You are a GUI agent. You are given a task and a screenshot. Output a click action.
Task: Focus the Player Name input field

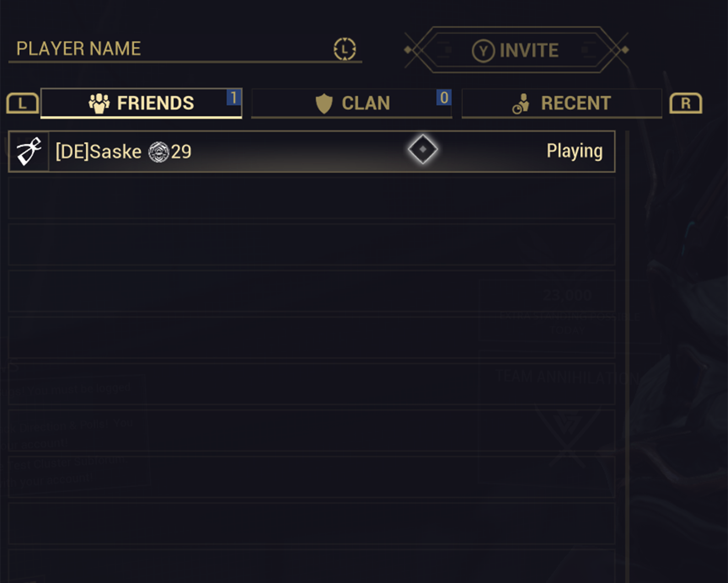click(185, 49)
